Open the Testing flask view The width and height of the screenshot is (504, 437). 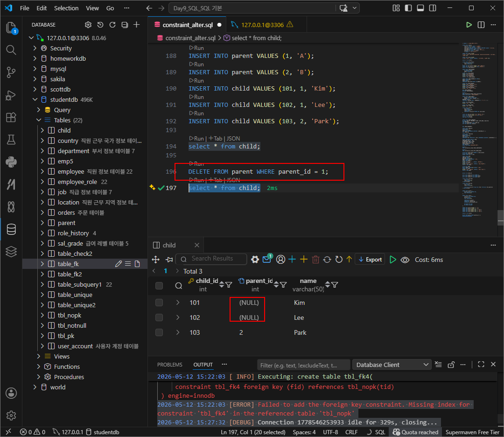coord(11,140)
